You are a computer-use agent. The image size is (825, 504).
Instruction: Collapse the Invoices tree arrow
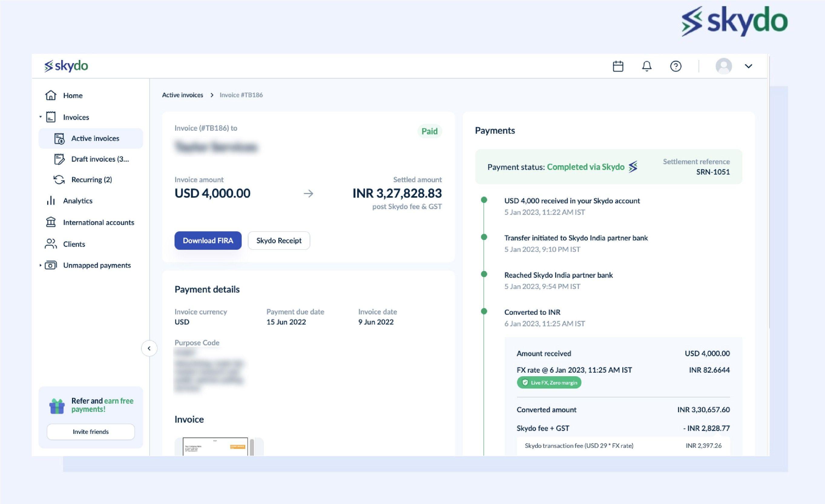click(40, 117)
